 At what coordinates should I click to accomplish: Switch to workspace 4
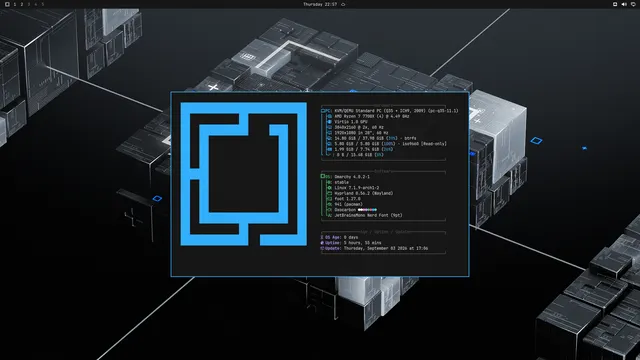pyautogui.click(x=36, y=4)
